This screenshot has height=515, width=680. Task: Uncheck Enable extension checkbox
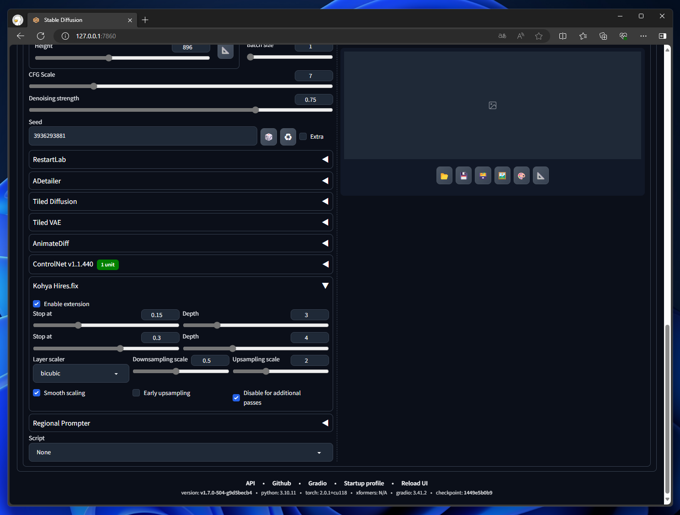tap(36, 304)
